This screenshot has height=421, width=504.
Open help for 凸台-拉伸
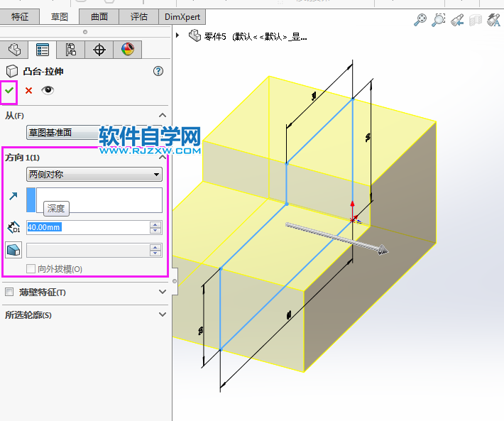click(158, 71)
